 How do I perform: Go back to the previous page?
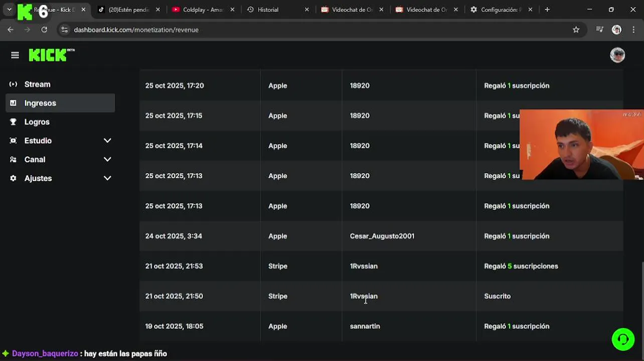(11, 30)
